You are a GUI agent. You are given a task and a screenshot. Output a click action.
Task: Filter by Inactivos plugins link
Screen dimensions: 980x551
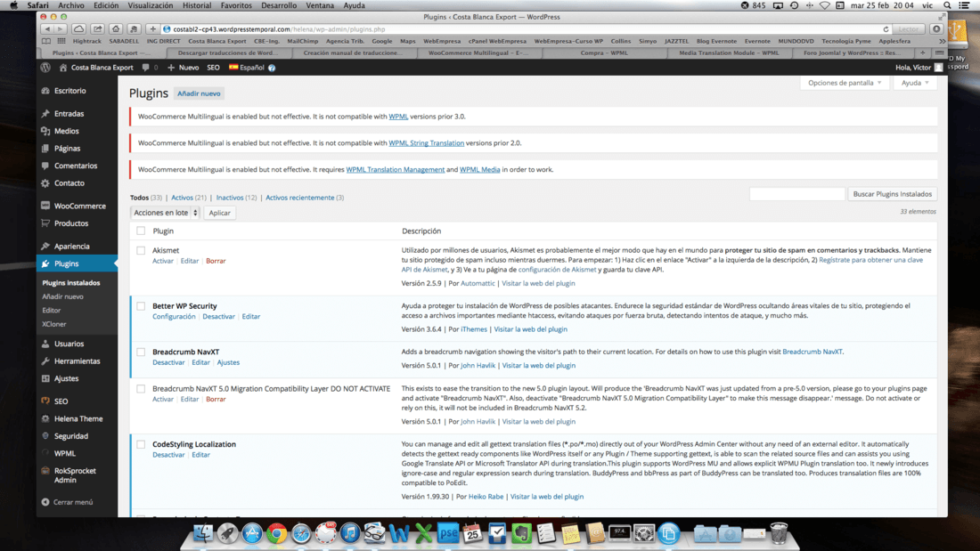pyautogui.click(x=229, y=198)
